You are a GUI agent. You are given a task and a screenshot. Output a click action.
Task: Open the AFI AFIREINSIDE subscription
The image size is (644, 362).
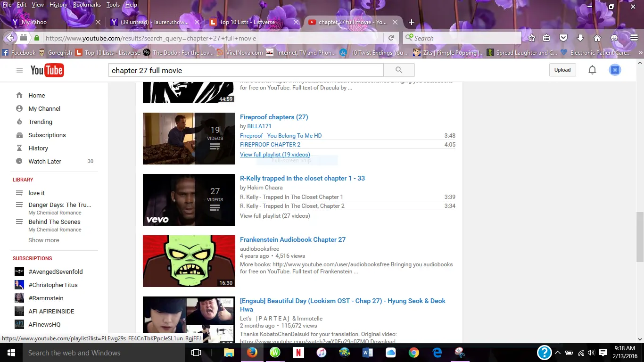pyautogui.click(x=51, y=311)
